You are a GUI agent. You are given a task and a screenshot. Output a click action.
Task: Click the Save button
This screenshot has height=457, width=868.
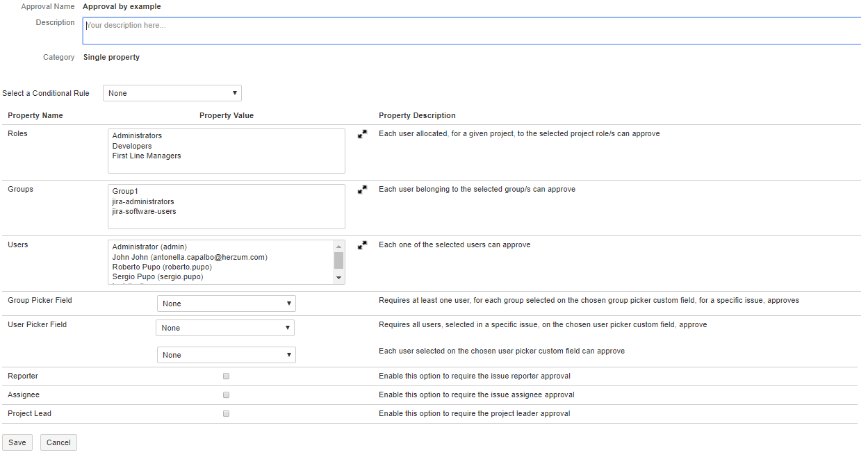[17, 442]
